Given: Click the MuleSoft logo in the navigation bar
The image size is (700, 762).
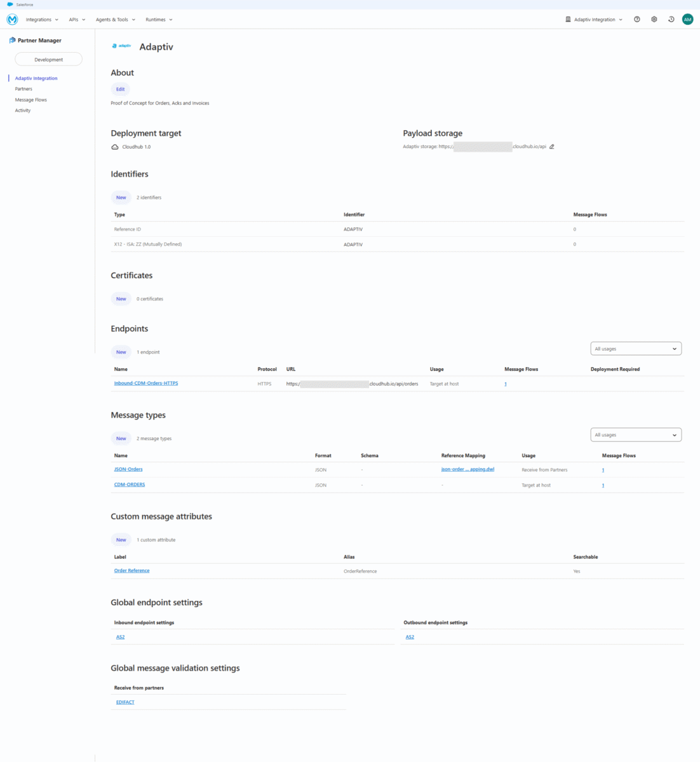Looking at the screenshot, I should [11, 19].
